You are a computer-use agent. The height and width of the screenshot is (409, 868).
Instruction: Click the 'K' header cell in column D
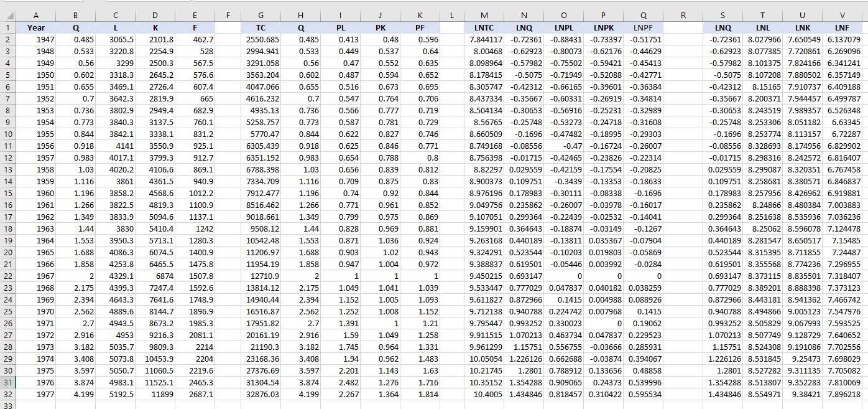pyautogui.click(x=155, y=27)
